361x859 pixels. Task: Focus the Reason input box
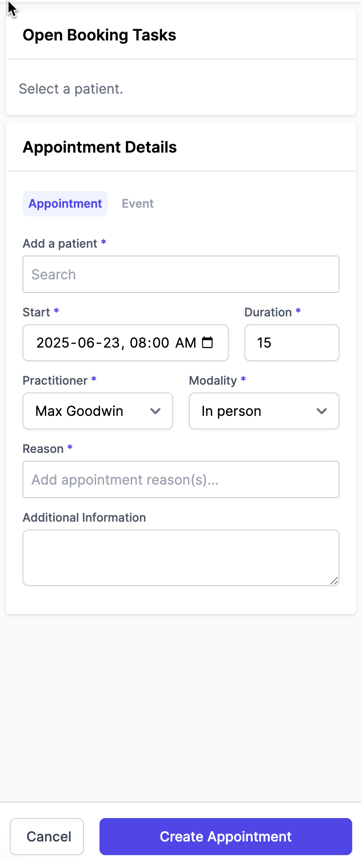point(181,479)
